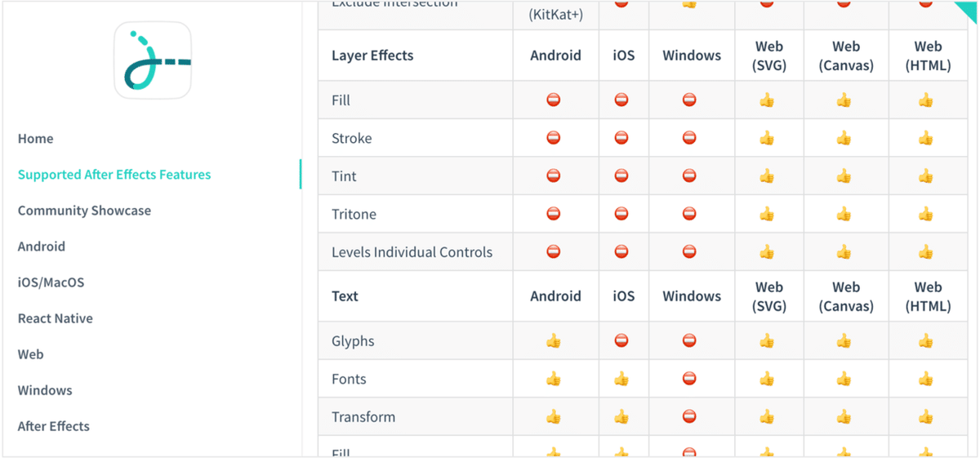Image resolution: width=980 pixels, height=462 pixels.
Task: Open the After Effects sidebar link
Action: [54, 426]
